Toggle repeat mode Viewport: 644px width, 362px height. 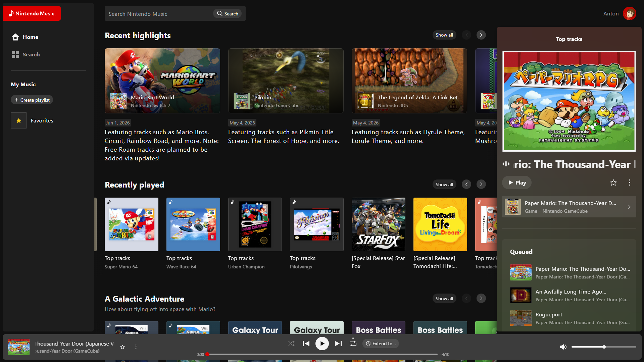pyautogui.click(x=353, y=343)
